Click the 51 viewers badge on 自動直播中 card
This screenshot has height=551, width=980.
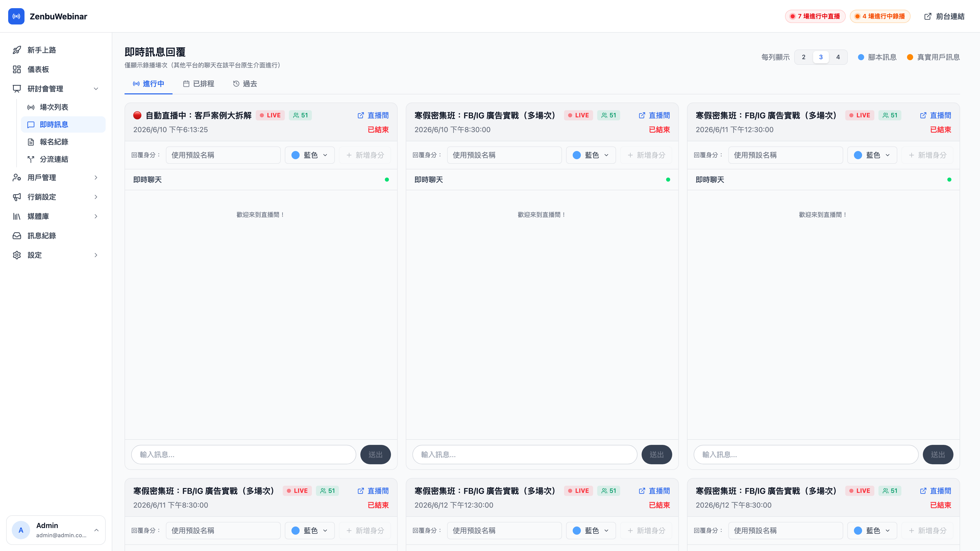pyautogui.click(x=300, y=115)
